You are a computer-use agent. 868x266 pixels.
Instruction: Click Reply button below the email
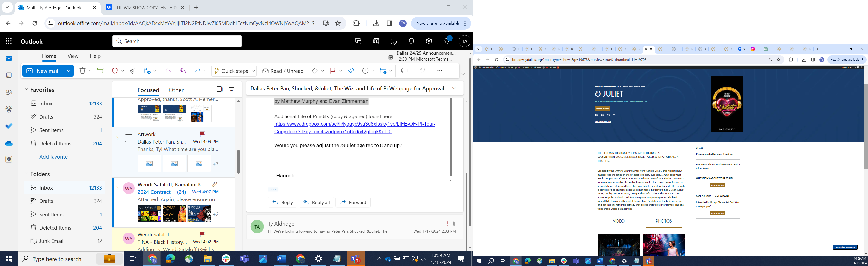[x=282, y=202]
